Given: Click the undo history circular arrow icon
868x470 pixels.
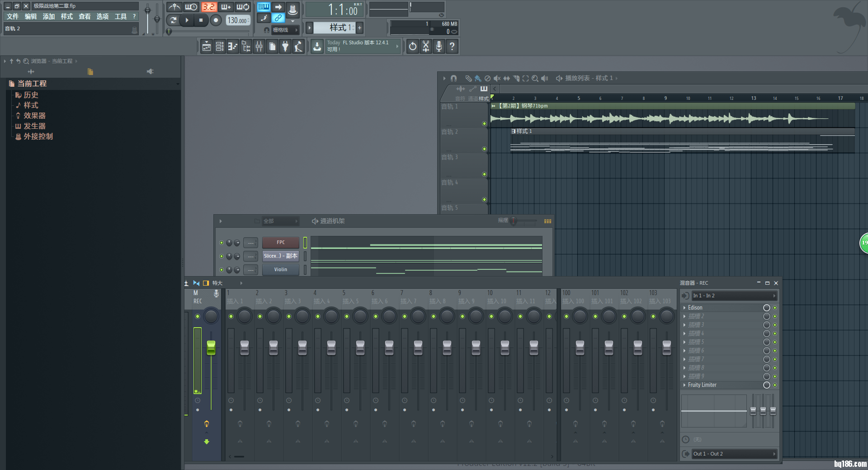Looking at the screenshot, I should click(x=412, y=47).
